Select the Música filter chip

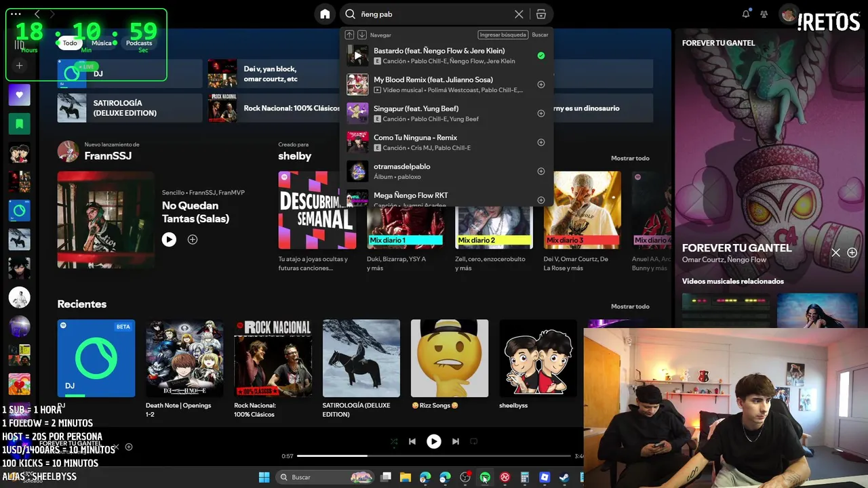(102, 43)
